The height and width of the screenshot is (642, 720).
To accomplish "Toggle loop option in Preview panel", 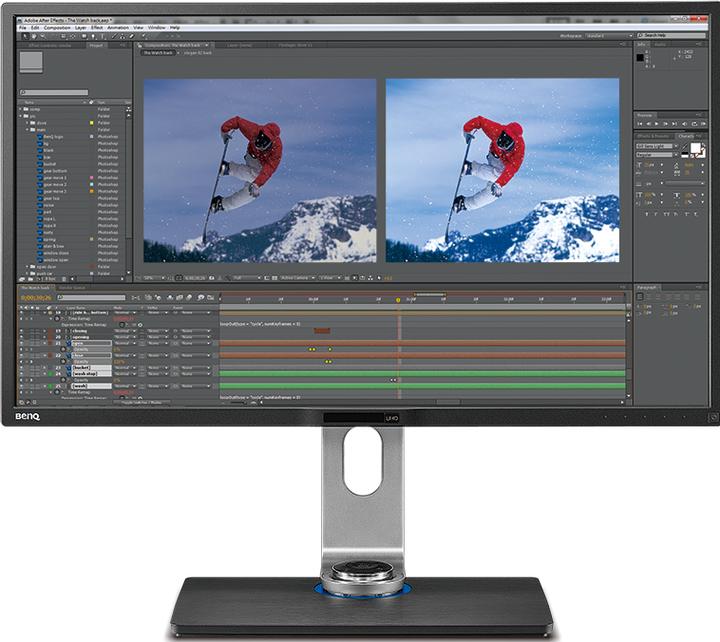I will (695, 124).
